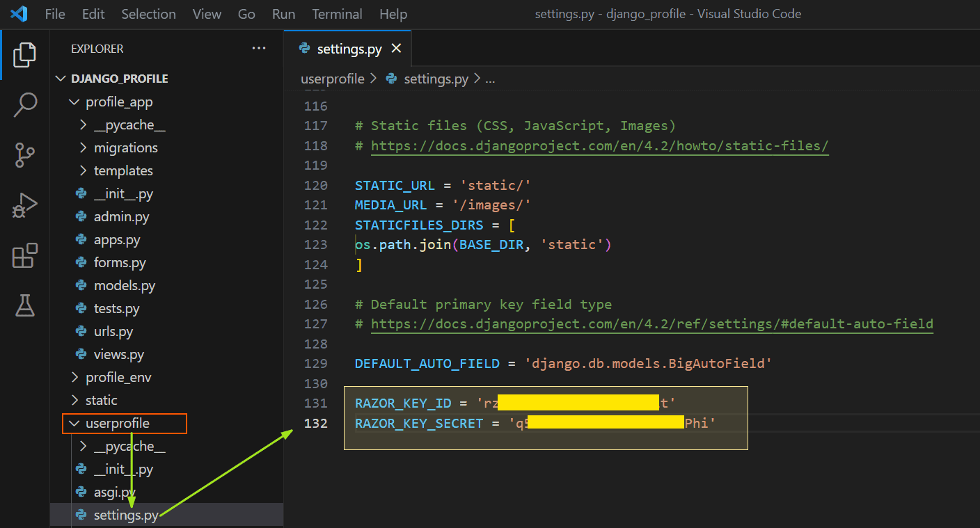Open the Extensions view
The image size is (980, 528).
(x=25, y=256)
